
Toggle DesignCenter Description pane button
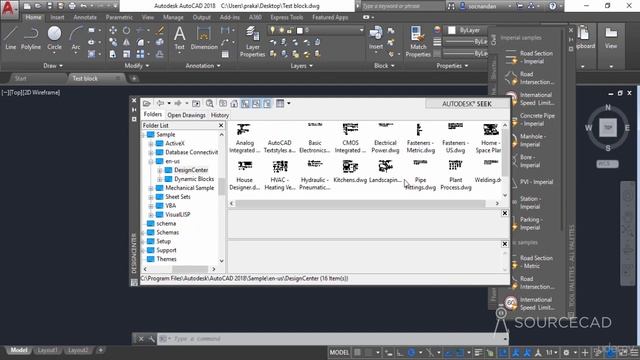click(267, 104)
